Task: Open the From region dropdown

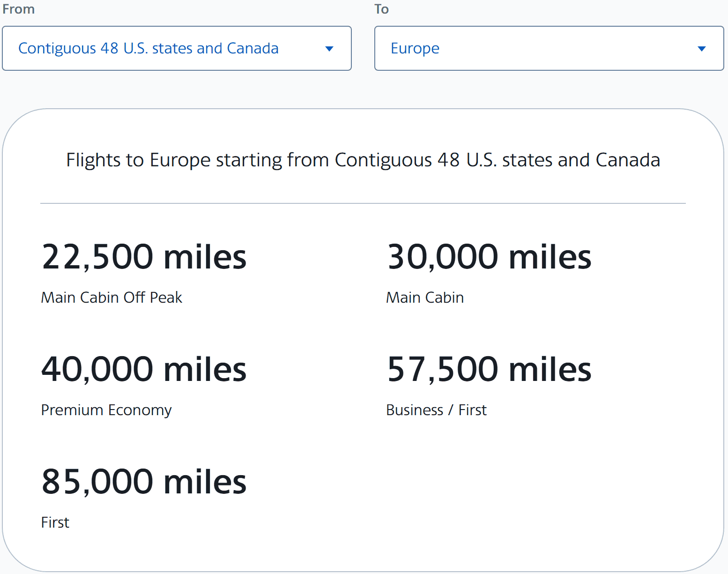Action: (177, 48)
